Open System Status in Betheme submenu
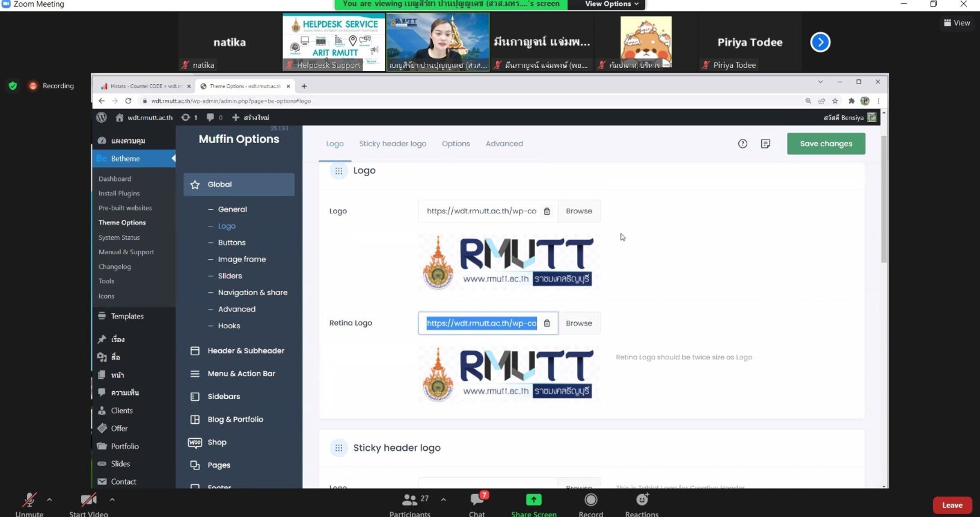Viewport: 980px width, 517px height. (x=119, y=237)
